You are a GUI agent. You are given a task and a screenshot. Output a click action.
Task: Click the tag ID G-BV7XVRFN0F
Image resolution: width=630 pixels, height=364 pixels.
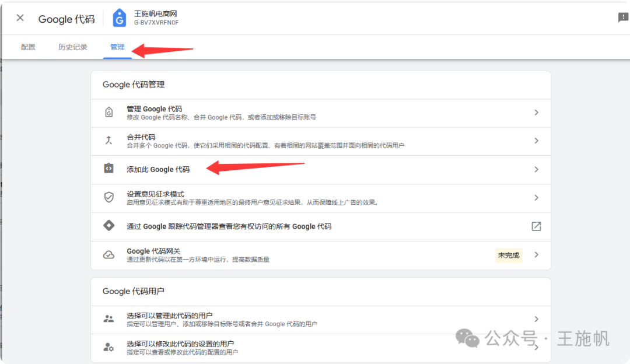pyautogui.click(x=156, y=23)
